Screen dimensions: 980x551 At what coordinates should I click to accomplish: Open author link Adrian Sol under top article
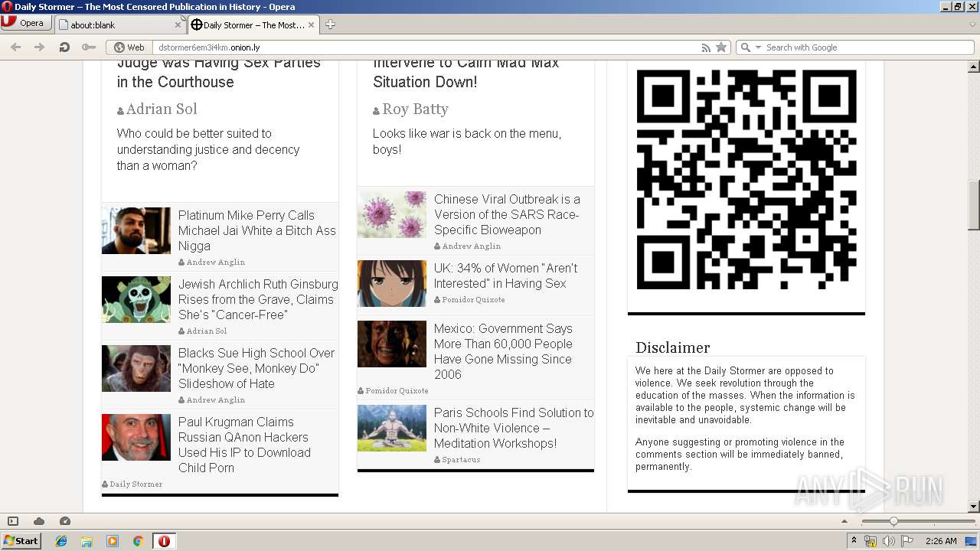(162, 109)
